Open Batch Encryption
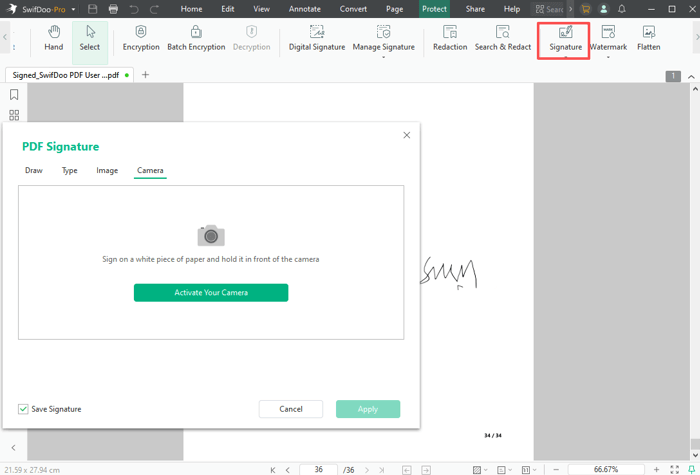The width and height of the screenshot is (700, 475). (x=196, y=38)
